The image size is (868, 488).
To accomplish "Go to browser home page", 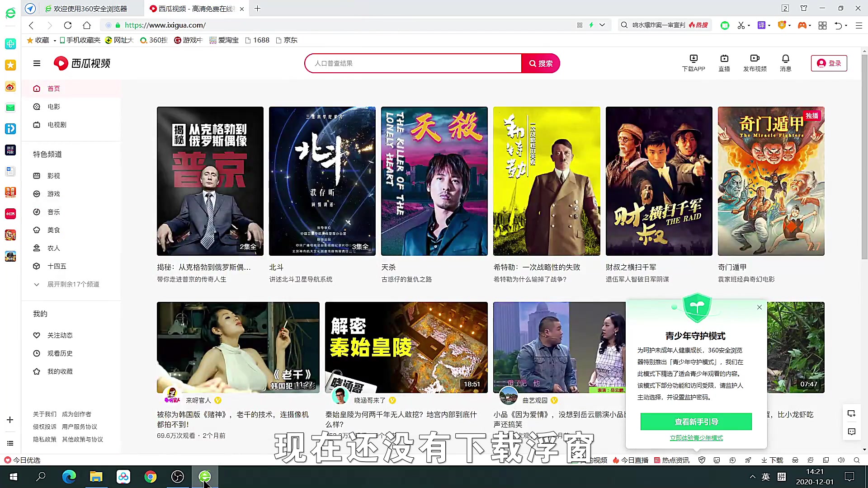I will pyautogui.click(x=87, y=25).
